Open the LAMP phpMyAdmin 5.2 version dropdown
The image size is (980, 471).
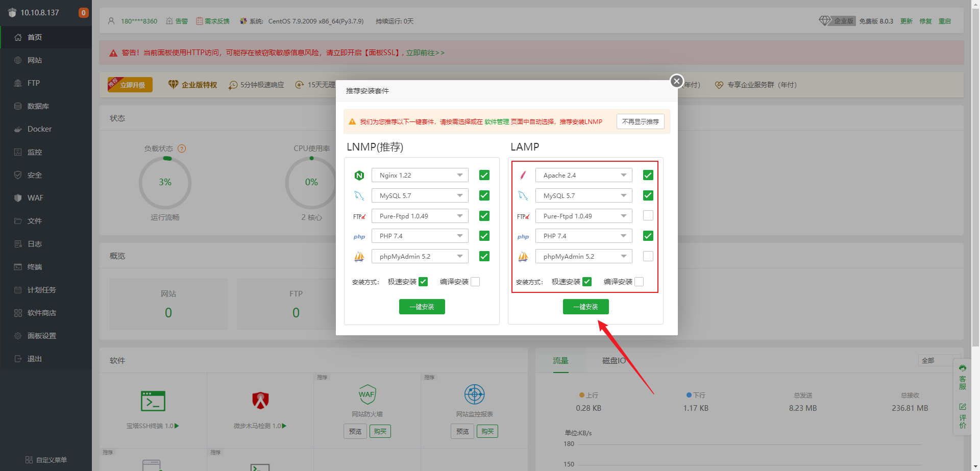(584, 256)
